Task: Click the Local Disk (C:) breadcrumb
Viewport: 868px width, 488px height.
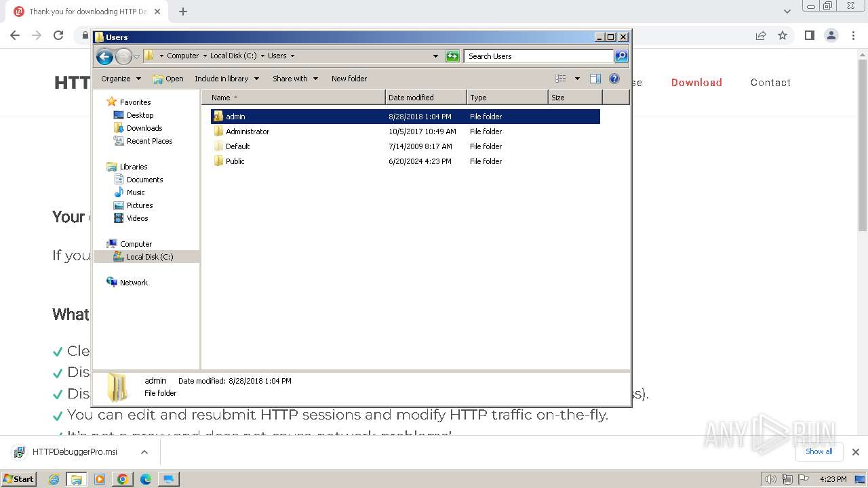Action: pyautogui.click(x=233, y=56)
